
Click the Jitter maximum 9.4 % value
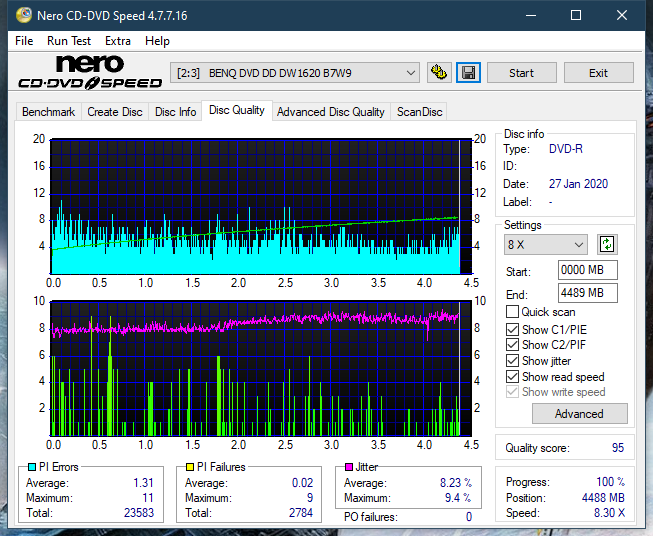[458, 498]
